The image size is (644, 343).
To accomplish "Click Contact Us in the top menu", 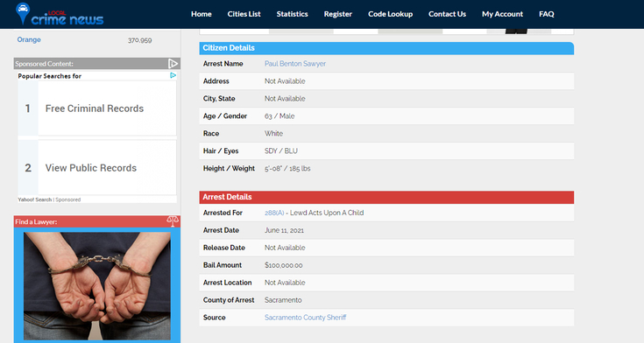I will (447, 14).
